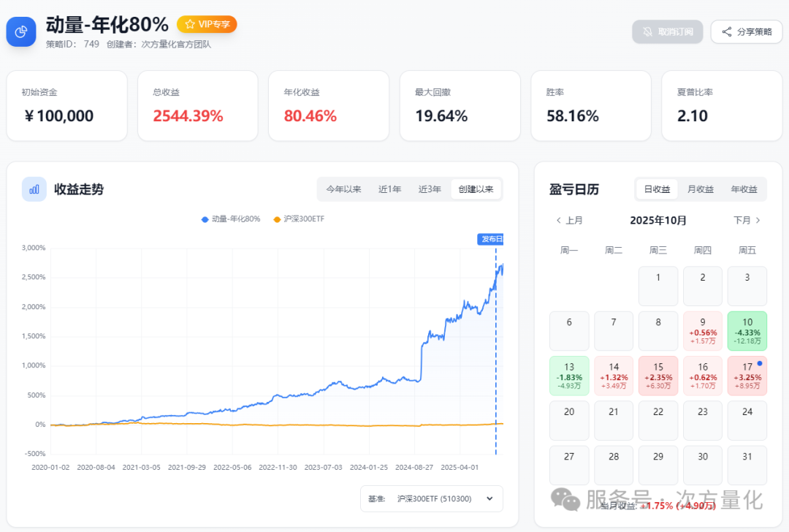Click the 分享策略 button
Viewport: 789px width, 532px height.
coord(746,31)
